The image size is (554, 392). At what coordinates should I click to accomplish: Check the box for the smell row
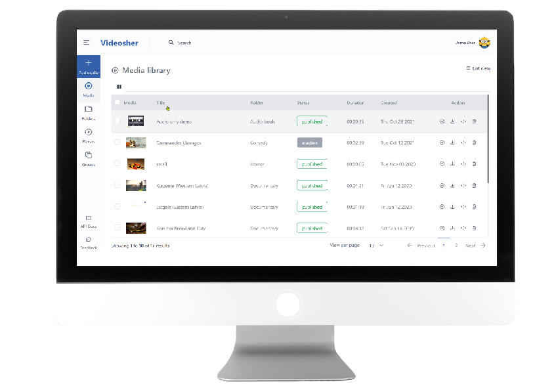coord(117,163)
